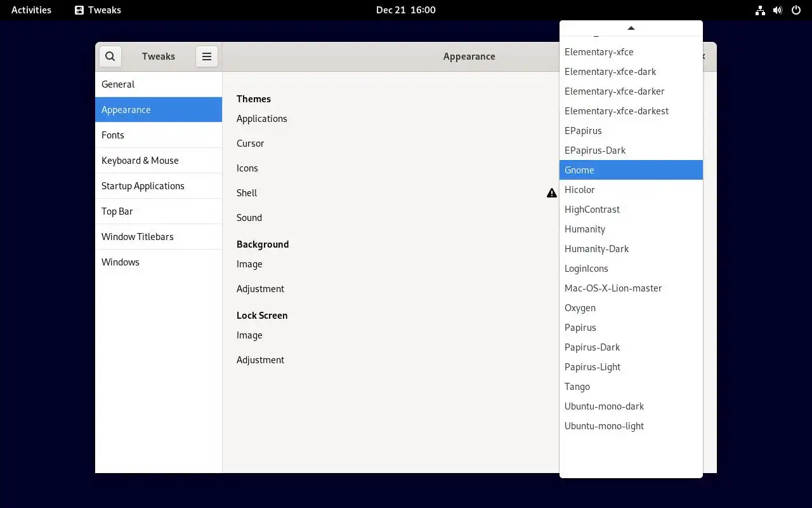Select Oxygen icon theme

coord(631,307)
